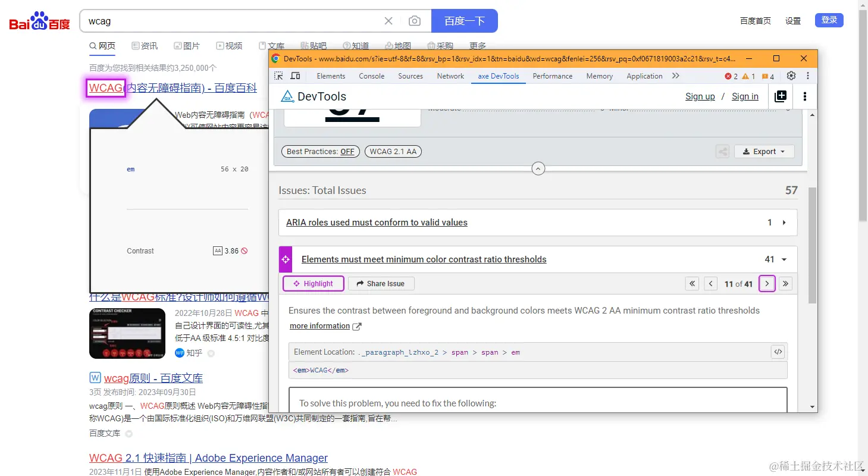Switch to the Elements tab
This screenshot has height=476, width=868.
click(331, 76)
